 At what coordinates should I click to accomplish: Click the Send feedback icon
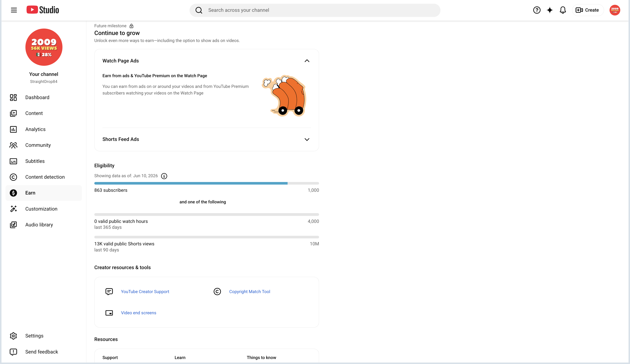[x=13, y=352]
